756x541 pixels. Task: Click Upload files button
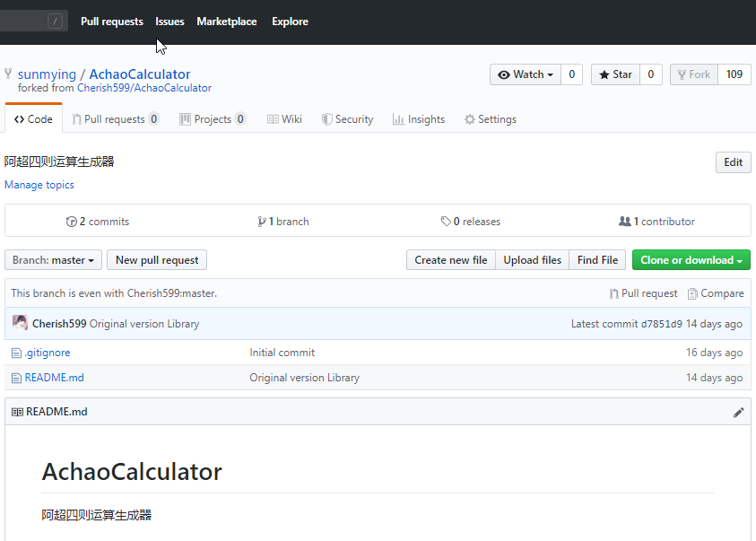tap(533, 260)
